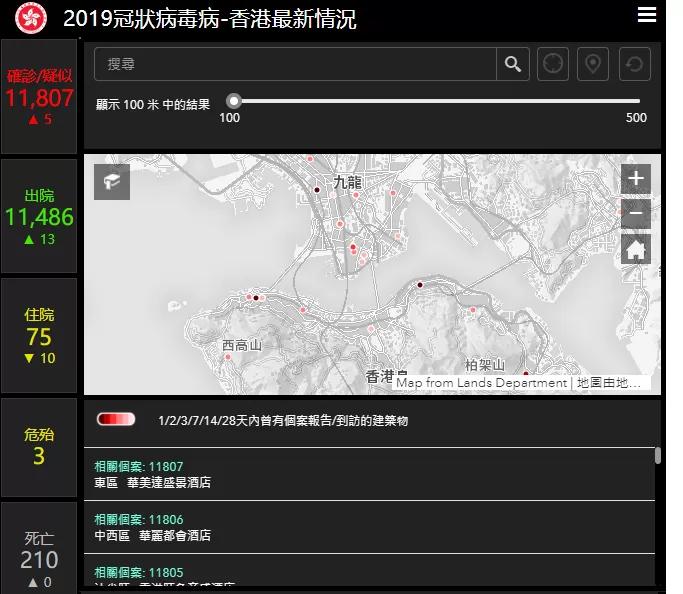This screenshot has width=683, height=594.
Task: Click the 100-meter radius slider handle
Action: (x=234, y=101)
